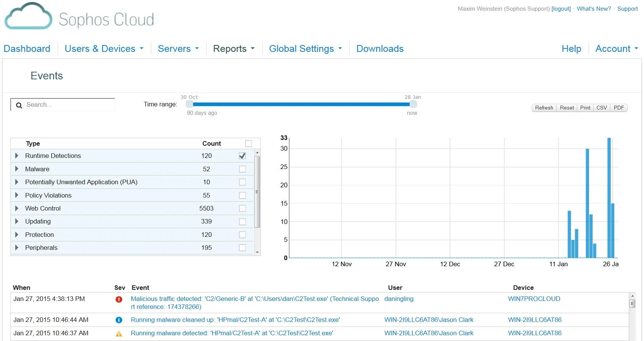Viewport: 644px width, 341px height.
Task: Click the 28 Jan time range end handle
Action: [413, 104]
